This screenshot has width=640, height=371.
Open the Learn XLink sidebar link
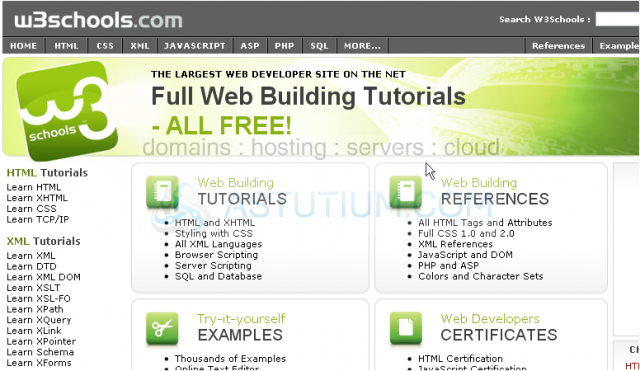pos(34,331)
